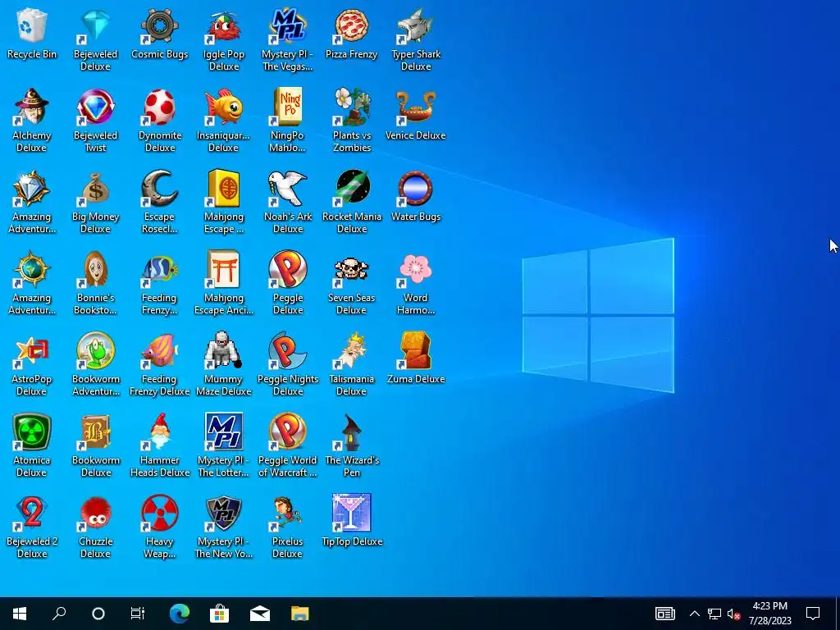Select the Seven Seas Deluxe skull icon
The width and height of the screenshot is (840, 630).
click(x=351, y=269)
